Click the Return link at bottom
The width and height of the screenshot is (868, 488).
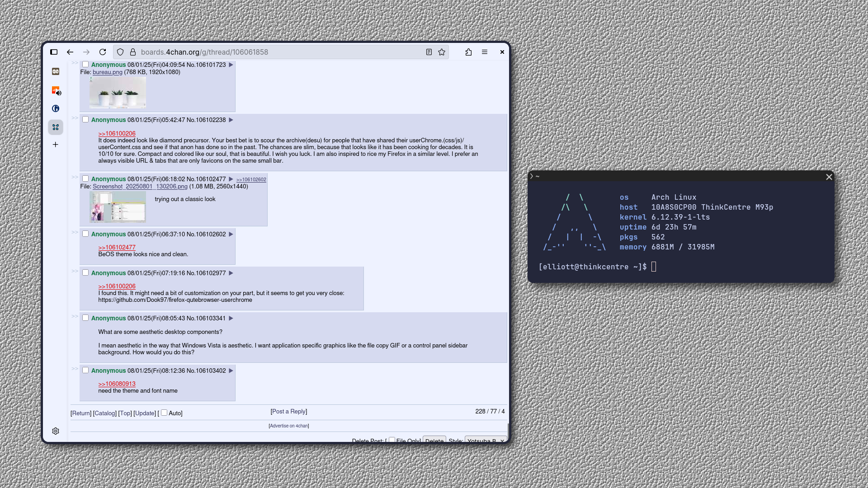pyautogui.click(x=81, y=413)
